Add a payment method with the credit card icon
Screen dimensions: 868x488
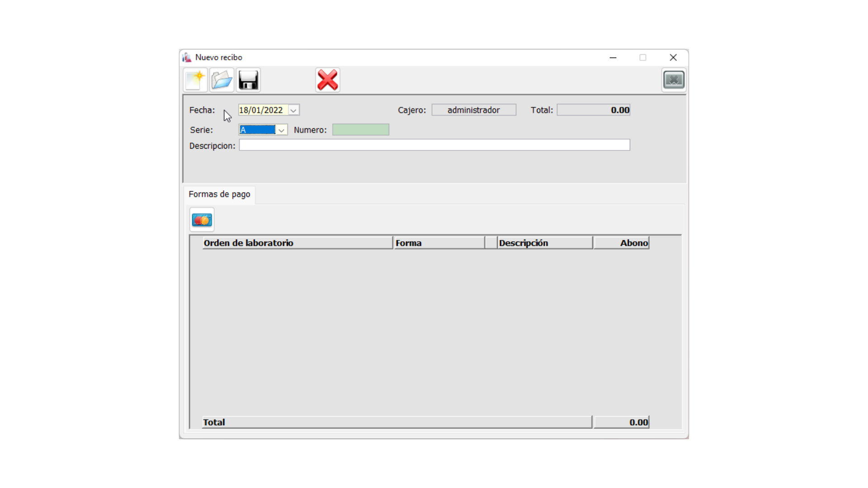pyautogui.click(x=202, y=220)
